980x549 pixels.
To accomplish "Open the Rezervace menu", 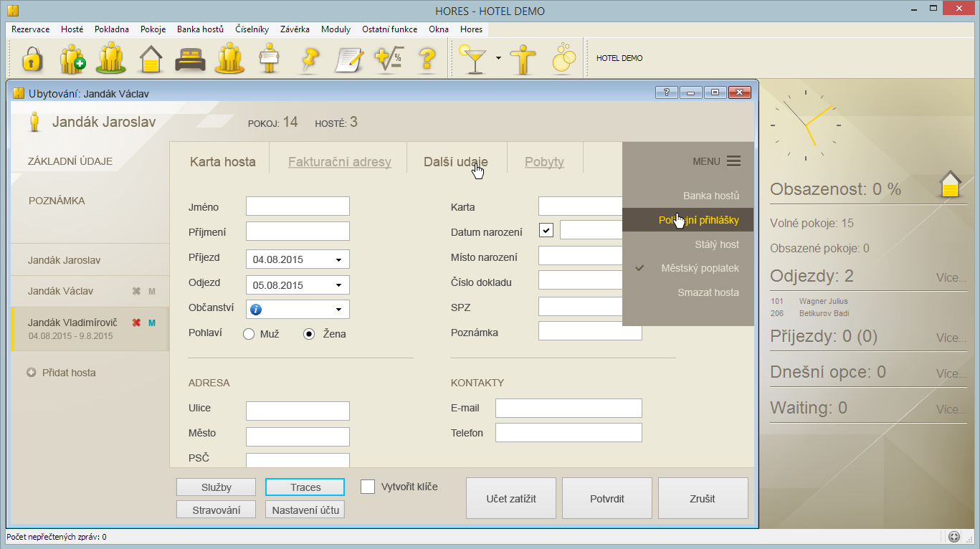I will point(31,29).
